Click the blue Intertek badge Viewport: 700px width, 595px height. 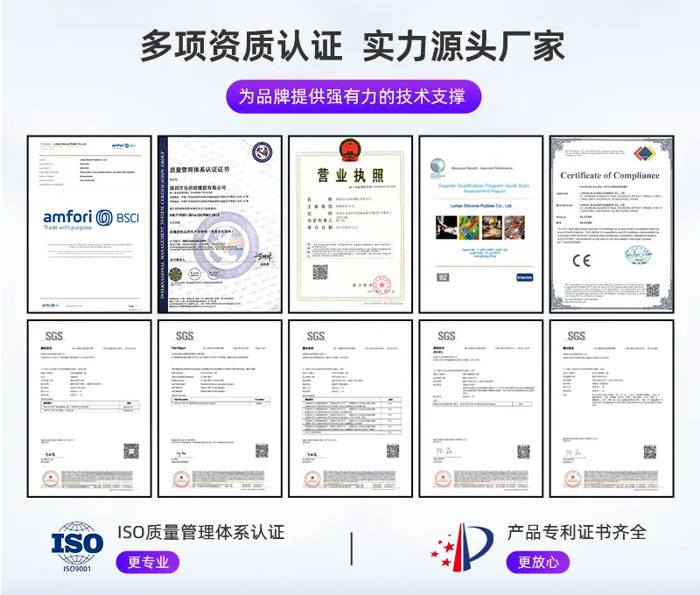(524, 277)
